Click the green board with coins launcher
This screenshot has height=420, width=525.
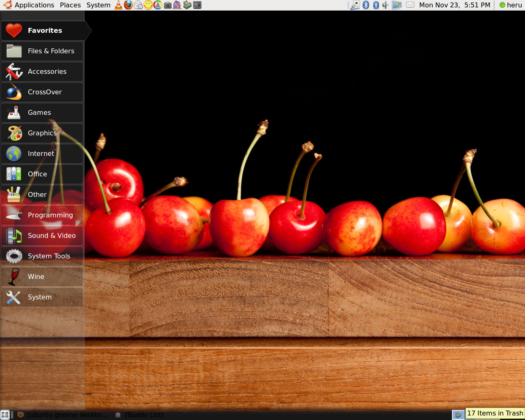[187, 5]
